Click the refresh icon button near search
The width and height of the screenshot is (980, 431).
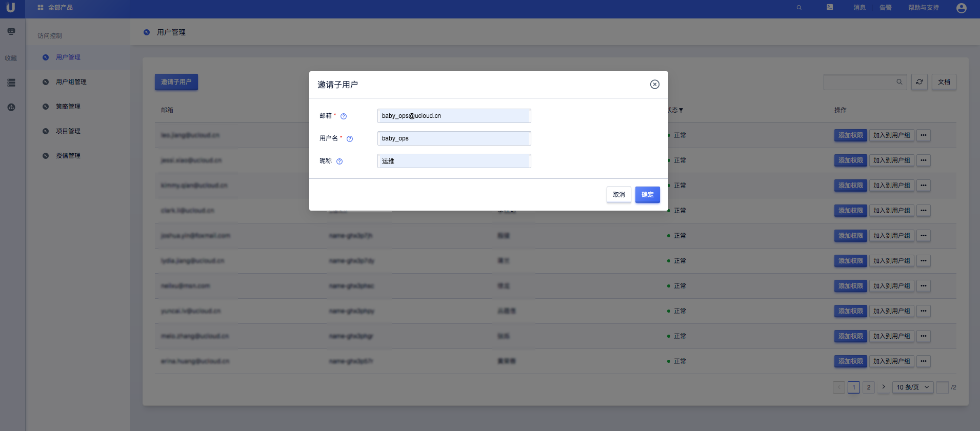919,82
